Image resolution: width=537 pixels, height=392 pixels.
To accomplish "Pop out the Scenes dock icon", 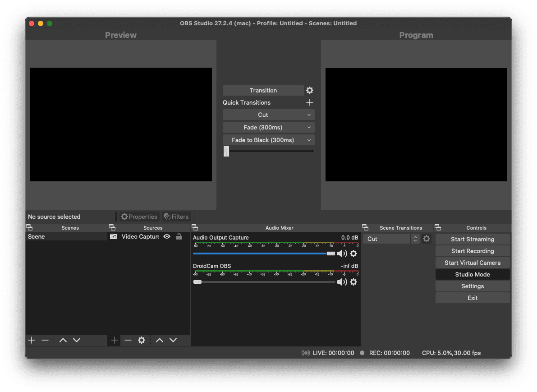I will point(29,227).
